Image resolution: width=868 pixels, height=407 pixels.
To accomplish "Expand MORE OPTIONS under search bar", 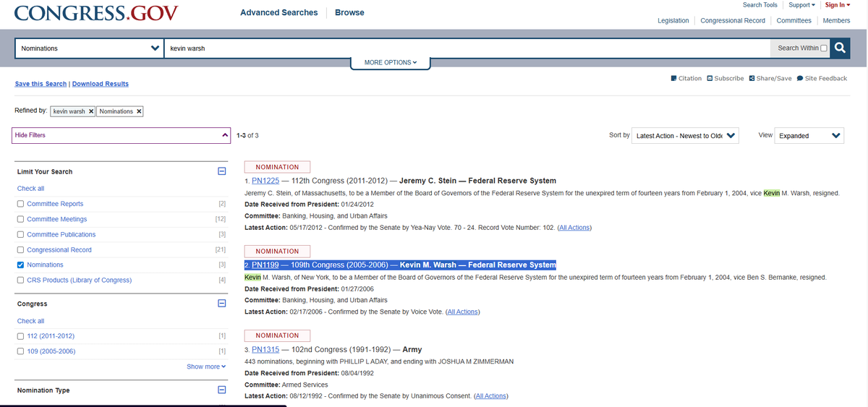I will pos(391,62).
